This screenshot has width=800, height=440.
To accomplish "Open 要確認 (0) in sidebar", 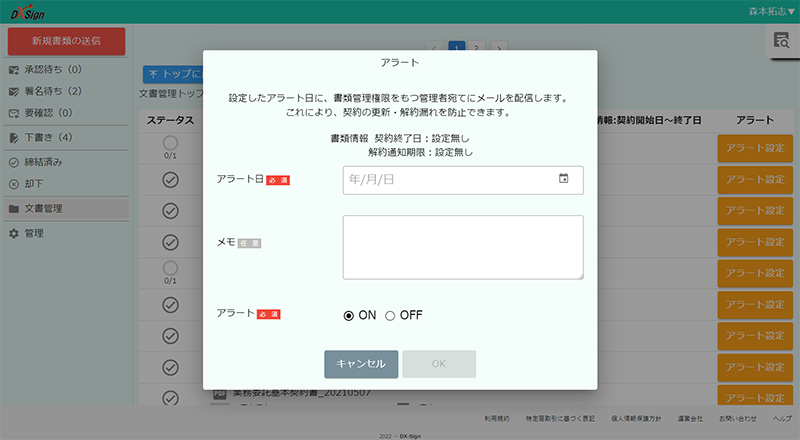I will point(66,113).
